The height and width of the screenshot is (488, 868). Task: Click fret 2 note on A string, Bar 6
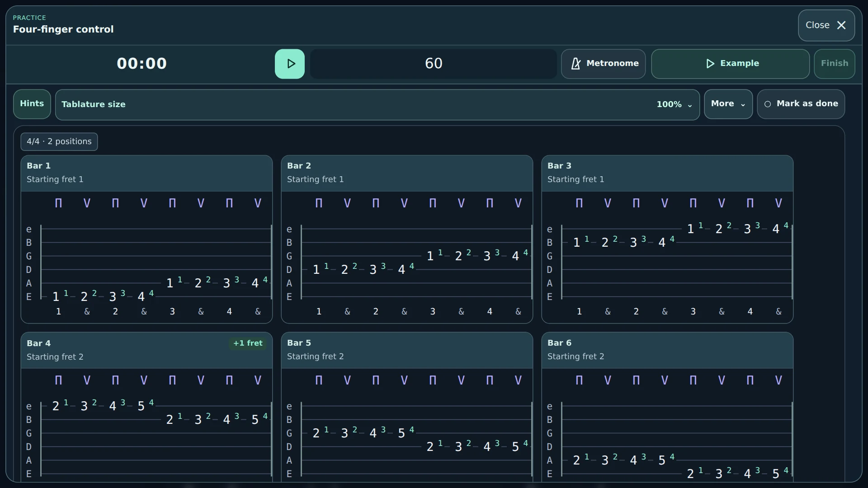(576, 460)
